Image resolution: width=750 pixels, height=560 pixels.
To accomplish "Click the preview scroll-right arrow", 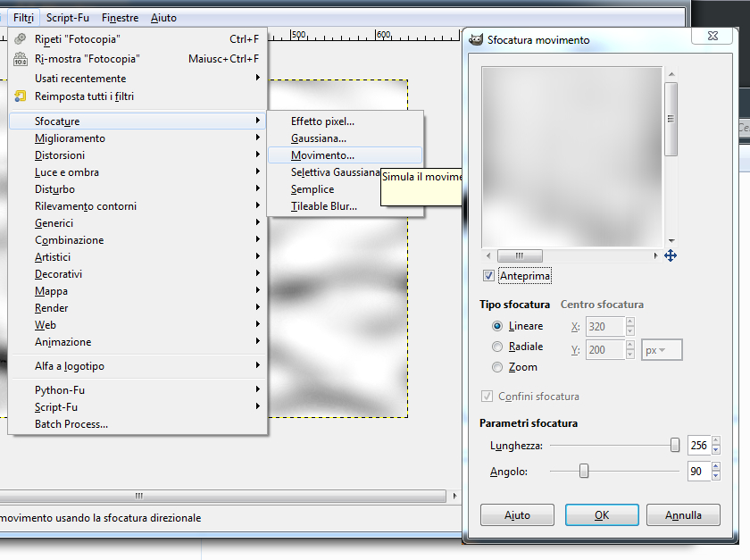I will (x=655, y=255).
